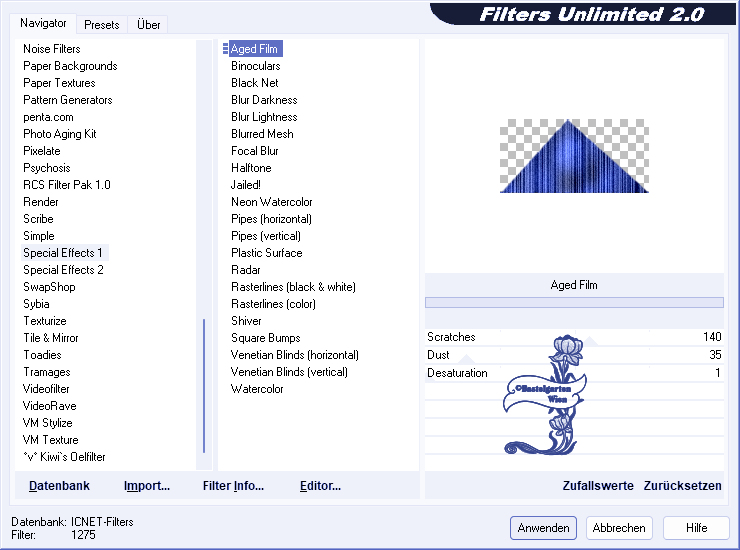Select Pattern Generators category
The height and width of the screenshot is (550, 740).
(x=68, y=100)
